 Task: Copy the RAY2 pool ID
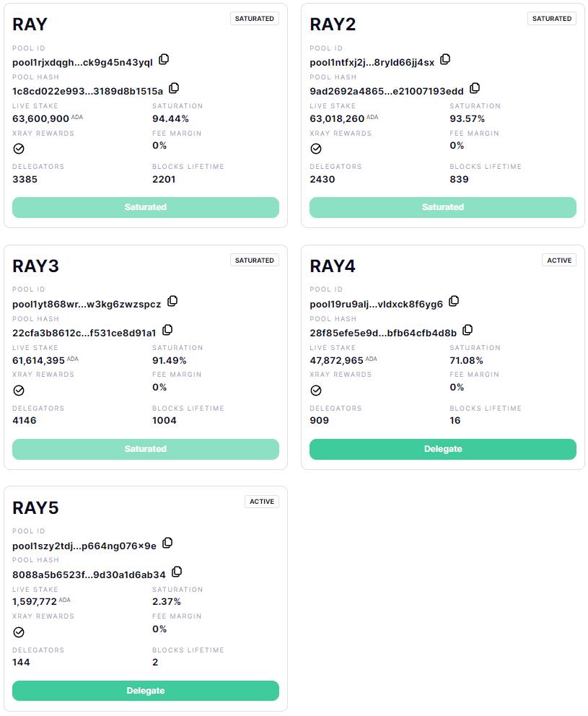click(x=445, y=59)
